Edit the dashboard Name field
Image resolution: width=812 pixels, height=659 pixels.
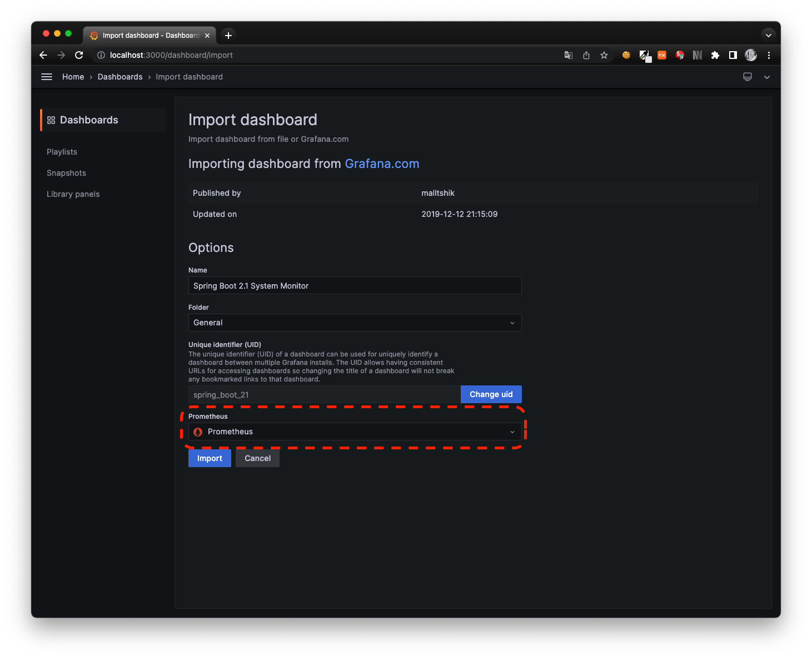355,285
